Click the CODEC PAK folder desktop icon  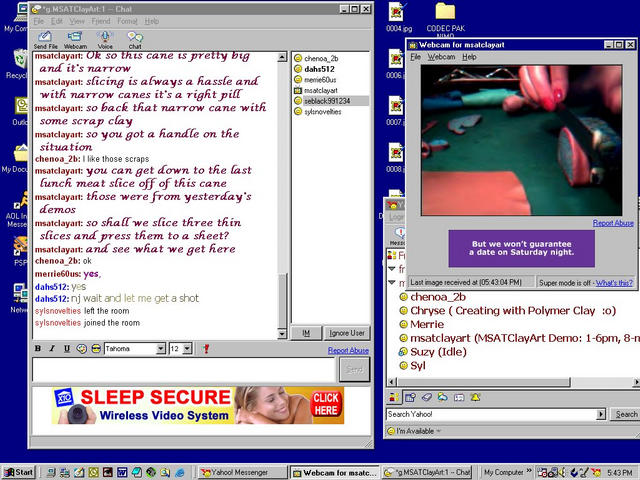click(445, 18)
